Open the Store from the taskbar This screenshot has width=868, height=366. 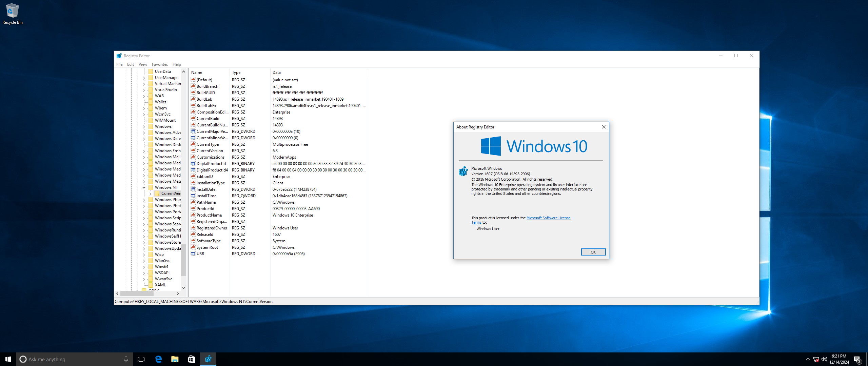[x=191, y=359]
